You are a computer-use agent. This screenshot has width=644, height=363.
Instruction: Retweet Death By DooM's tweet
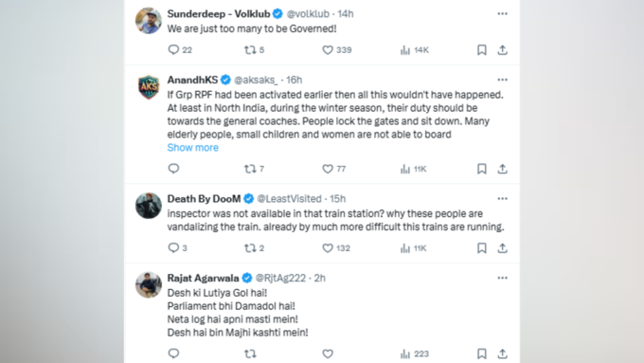click(x=254, y=248)
